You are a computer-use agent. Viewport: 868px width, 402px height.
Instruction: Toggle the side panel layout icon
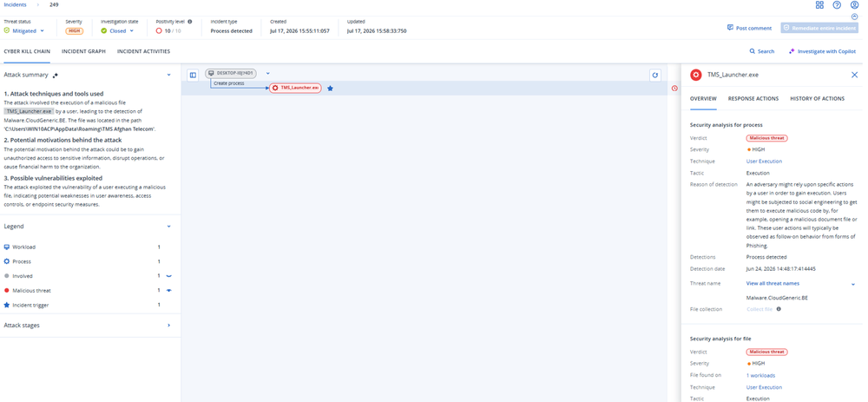pos(193,75)
